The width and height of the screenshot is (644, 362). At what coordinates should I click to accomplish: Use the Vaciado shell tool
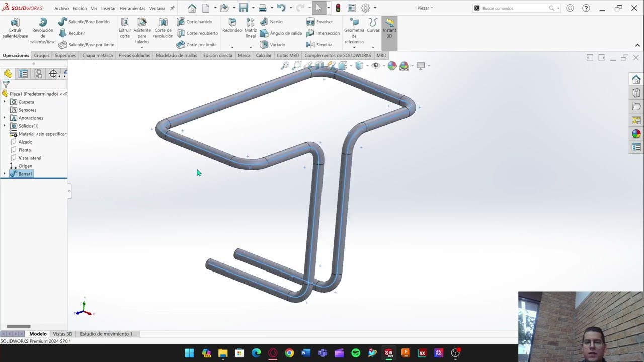click(272, 45)
